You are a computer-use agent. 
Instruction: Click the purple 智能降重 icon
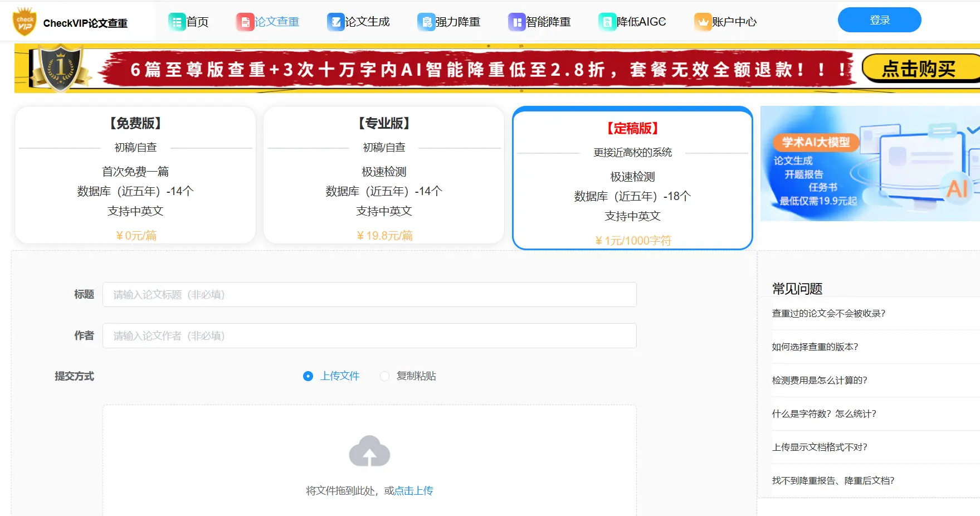click(x=516, y=22)
